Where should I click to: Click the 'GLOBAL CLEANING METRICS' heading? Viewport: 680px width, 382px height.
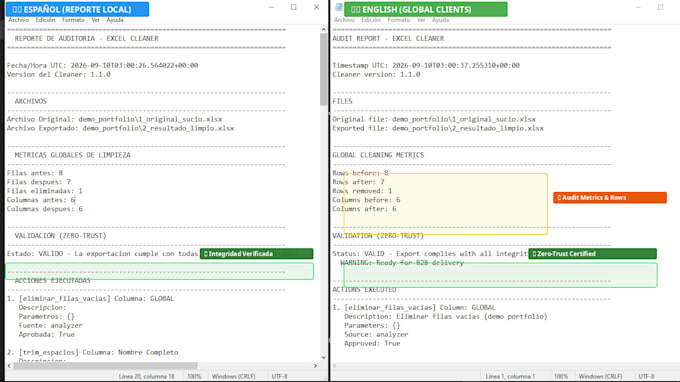[378, 155]
